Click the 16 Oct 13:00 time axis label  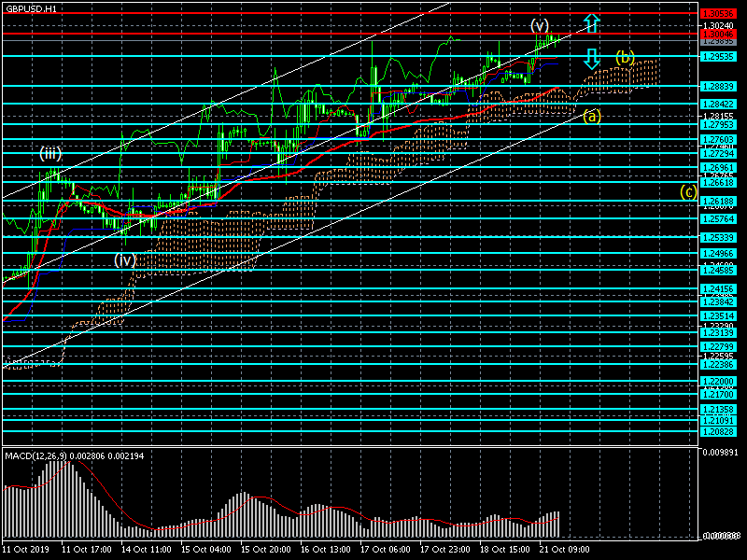point(325,550)
